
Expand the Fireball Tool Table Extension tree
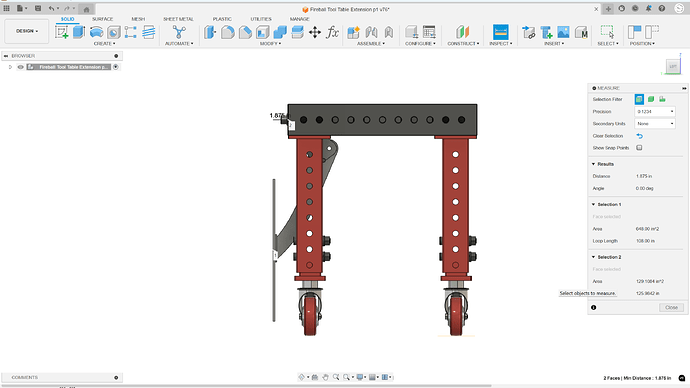10,67
